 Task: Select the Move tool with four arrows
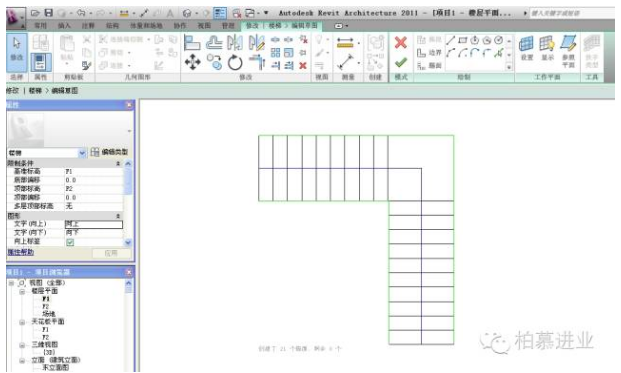192,63
